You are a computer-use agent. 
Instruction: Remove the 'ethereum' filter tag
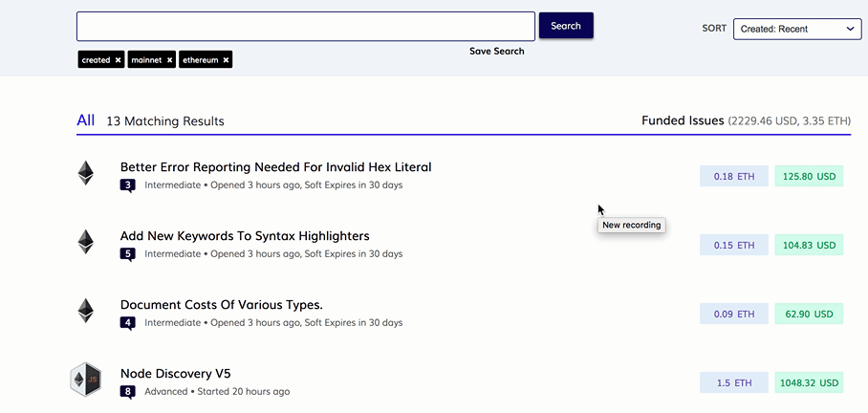[x=227, y=60]
